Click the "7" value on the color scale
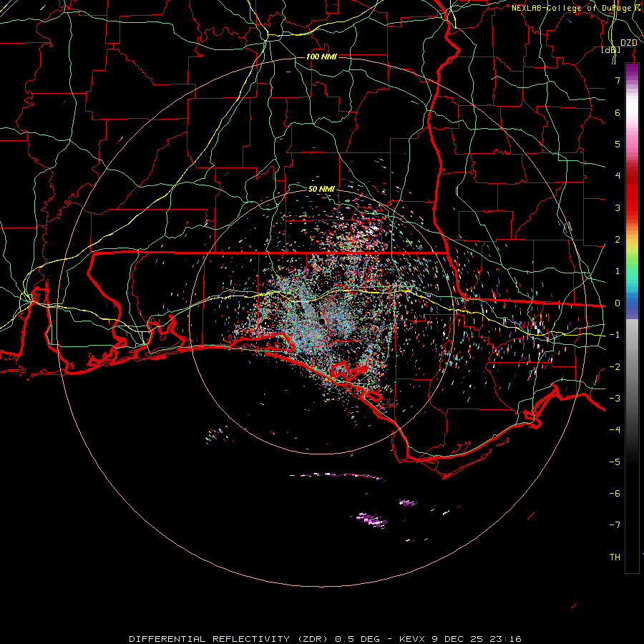The width and height of the screenshot is (644, 644). [618, 80]
